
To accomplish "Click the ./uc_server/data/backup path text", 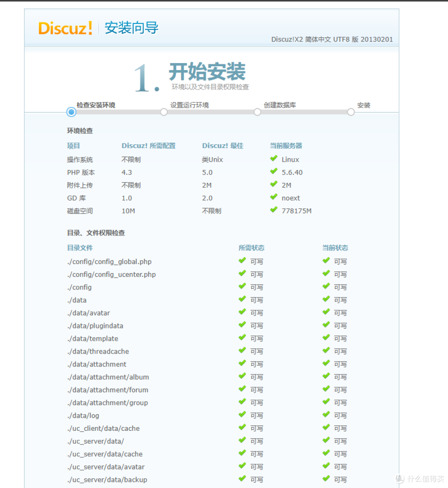I will 107,480.
